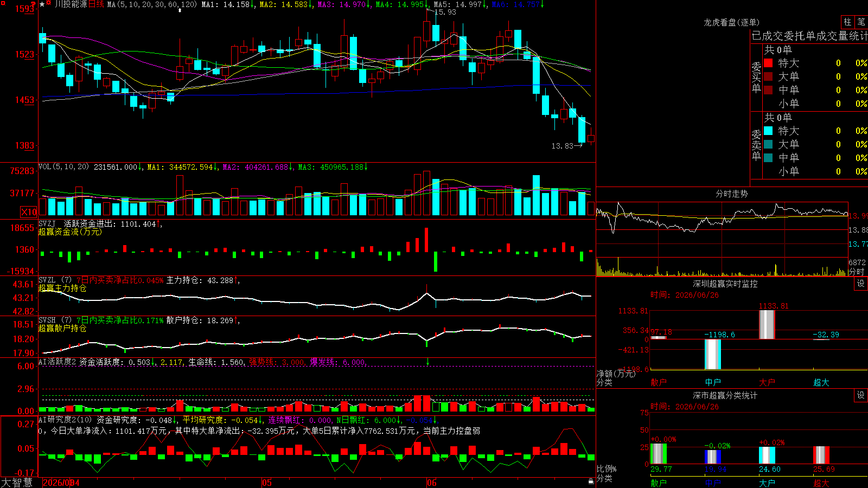Screen dimensions: 868x488
Task: Click the 15.93 high price annotation
Action: tap(445, 12)
